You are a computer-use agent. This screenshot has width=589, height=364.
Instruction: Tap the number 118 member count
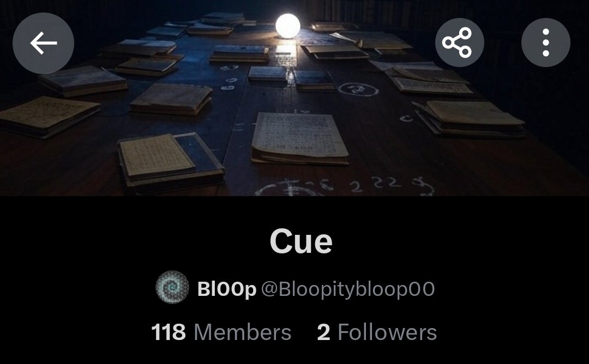click(x=169, y=332)
